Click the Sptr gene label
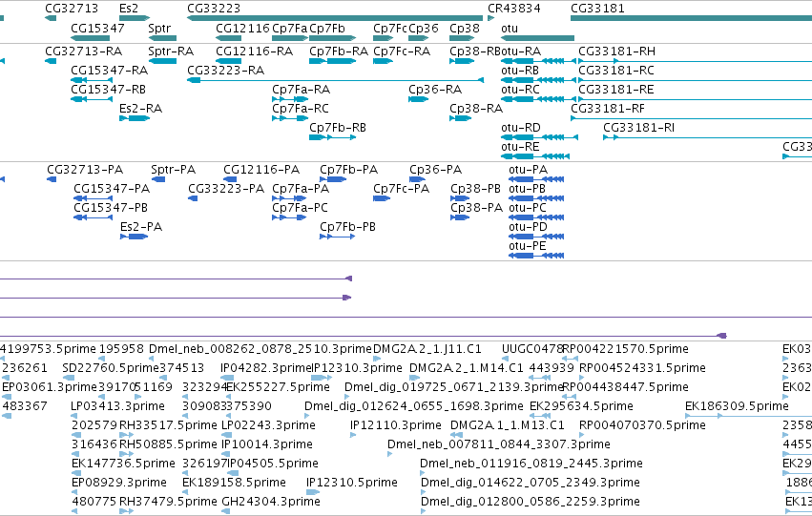 [159, 28]
